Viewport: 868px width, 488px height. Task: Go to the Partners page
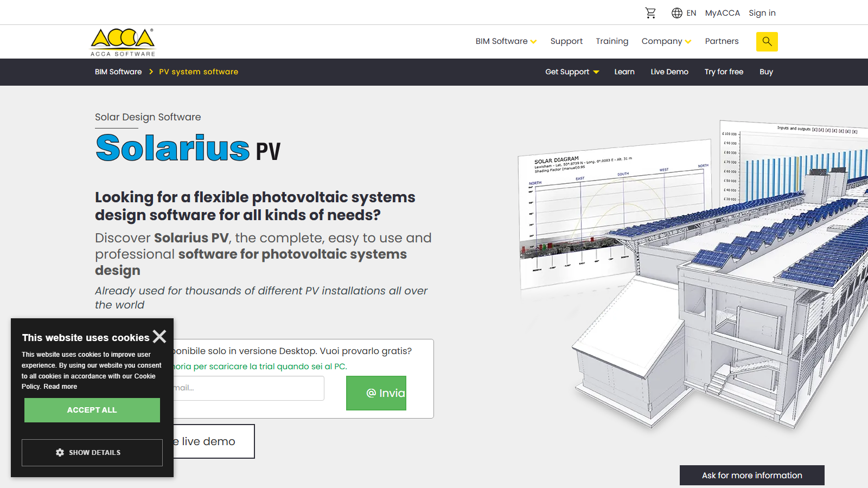(x=722, y=41)
